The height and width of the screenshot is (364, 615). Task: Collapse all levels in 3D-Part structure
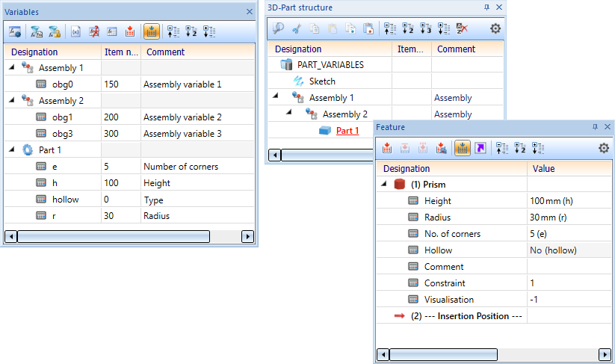[x=390, y=28]
